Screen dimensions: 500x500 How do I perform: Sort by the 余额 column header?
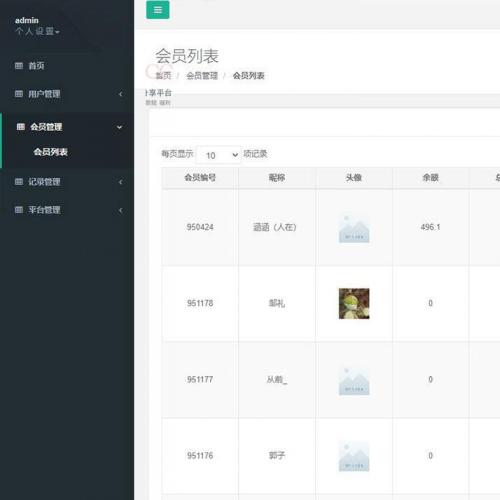(430, 177)
